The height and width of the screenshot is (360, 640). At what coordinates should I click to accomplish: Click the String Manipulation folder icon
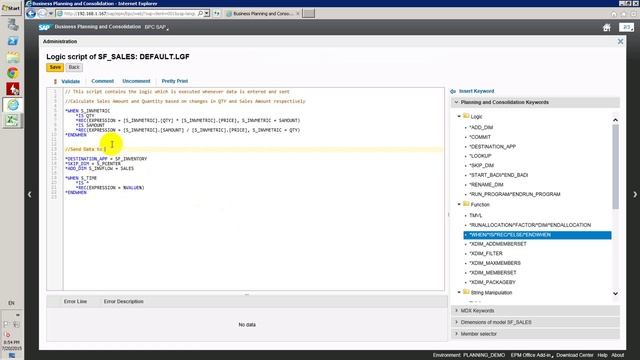[466, 292]
